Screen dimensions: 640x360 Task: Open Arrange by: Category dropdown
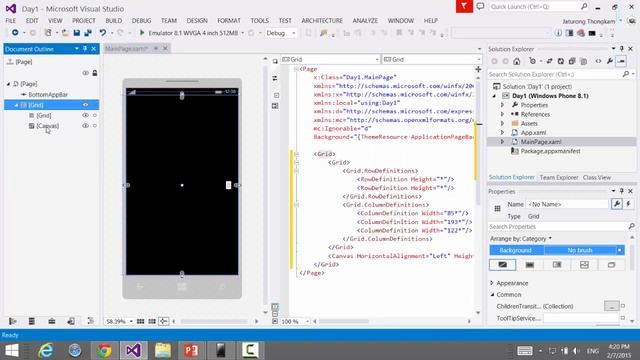tap(520, 238)
